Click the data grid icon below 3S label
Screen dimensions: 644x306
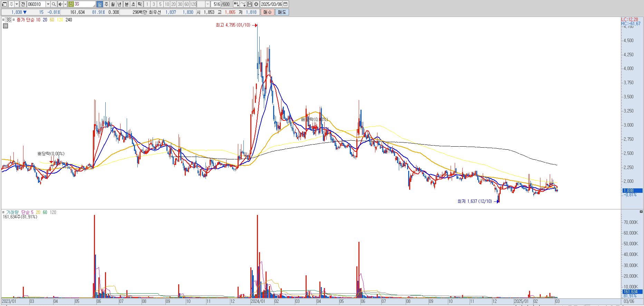point(6,26)
